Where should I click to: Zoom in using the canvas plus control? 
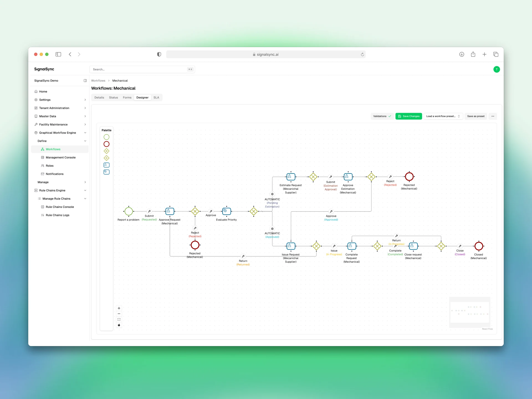point(119,308)
